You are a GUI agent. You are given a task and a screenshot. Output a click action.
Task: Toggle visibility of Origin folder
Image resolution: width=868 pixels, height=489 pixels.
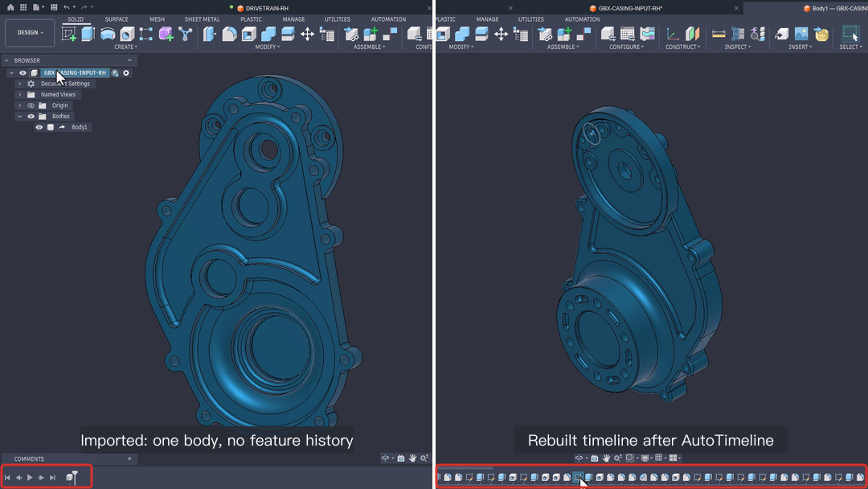[x=31, y=105]
